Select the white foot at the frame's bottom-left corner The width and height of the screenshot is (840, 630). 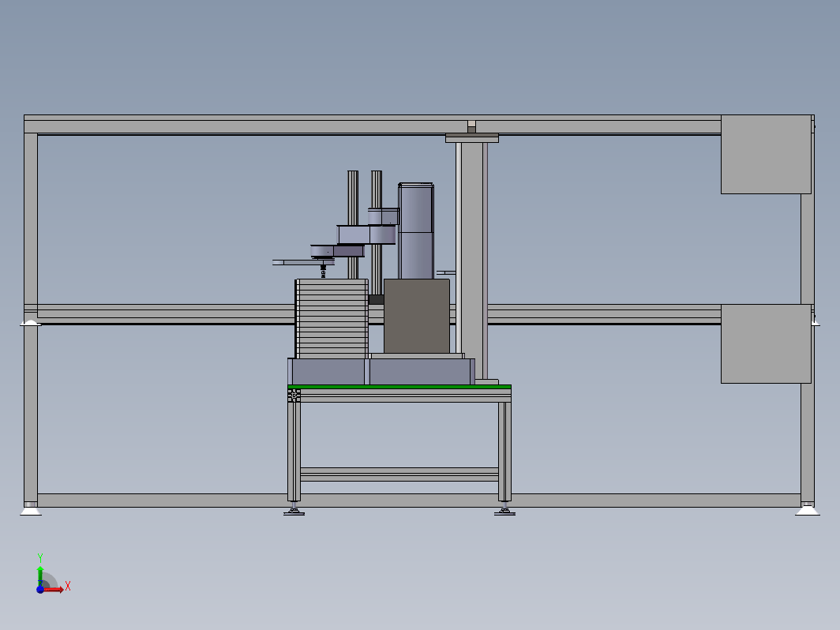(31, 510)
